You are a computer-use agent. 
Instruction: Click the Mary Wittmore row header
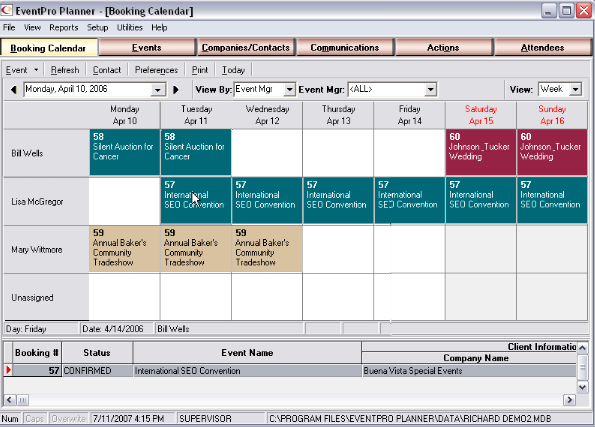click(47, 249)
